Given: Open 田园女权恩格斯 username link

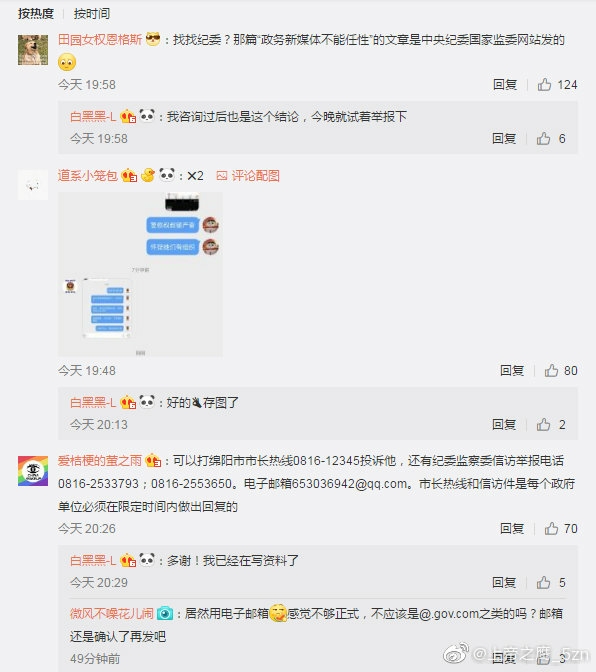Looking at the screenshot, I should (x=100, y=40).
